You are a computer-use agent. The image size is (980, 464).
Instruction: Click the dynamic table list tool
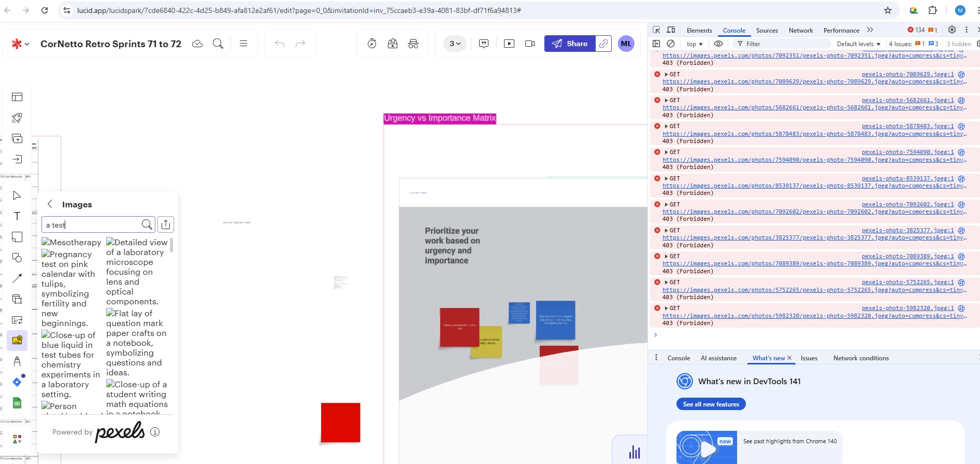pos(17,320)
